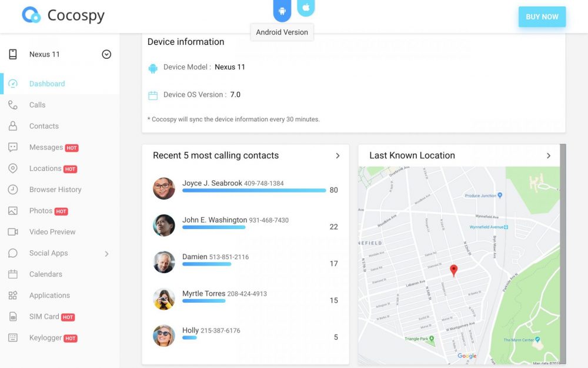Viewport: 588px width, 368px height.
Task: Click the Google logo on the map
Action: click(x=467, y=356)
